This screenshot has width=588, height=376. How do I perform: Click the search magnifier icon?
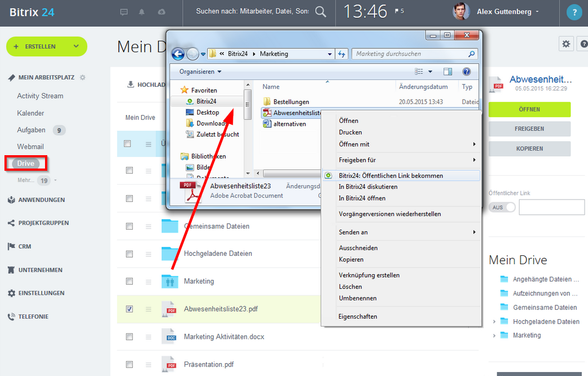tap(321, 11)
